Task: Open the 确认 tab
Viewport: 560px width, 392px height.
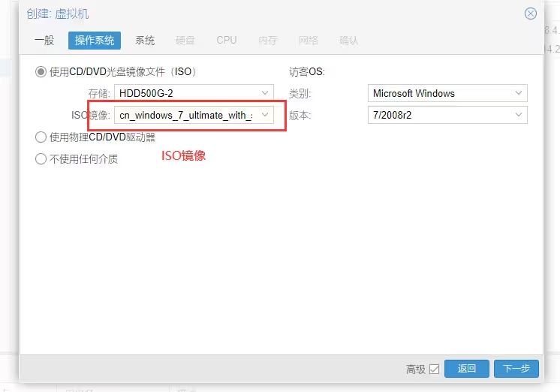Action: tap(348, 41)
